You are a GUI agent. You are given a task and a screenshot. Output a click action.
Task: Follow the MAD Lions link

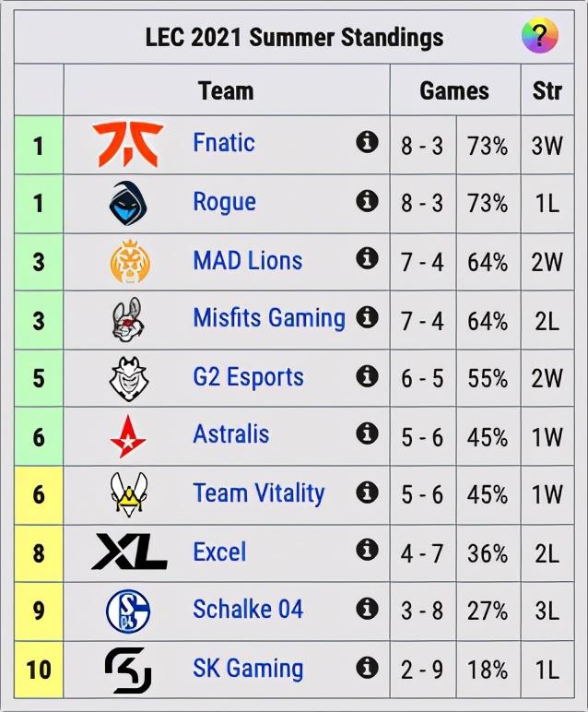click(248, 261)
